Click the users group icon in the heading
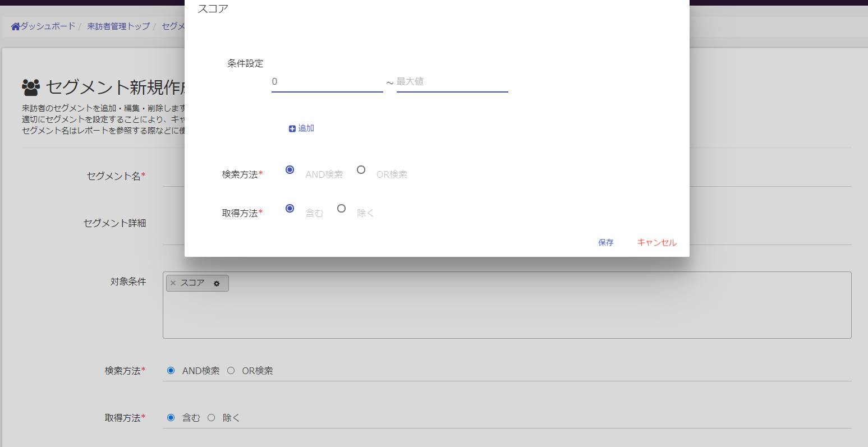 31,87
